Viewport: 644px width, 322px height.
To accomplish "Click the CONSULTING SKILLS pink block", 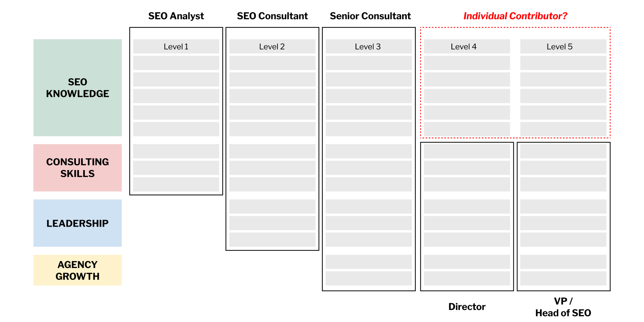I will (x=77, y=168).
